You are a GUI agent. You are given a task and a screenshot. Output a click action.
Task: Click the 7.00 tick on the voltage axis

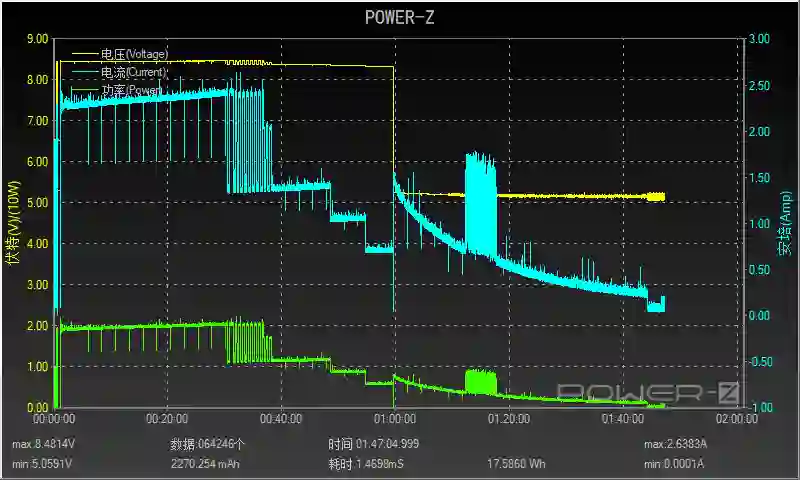[x=37, y=121]
